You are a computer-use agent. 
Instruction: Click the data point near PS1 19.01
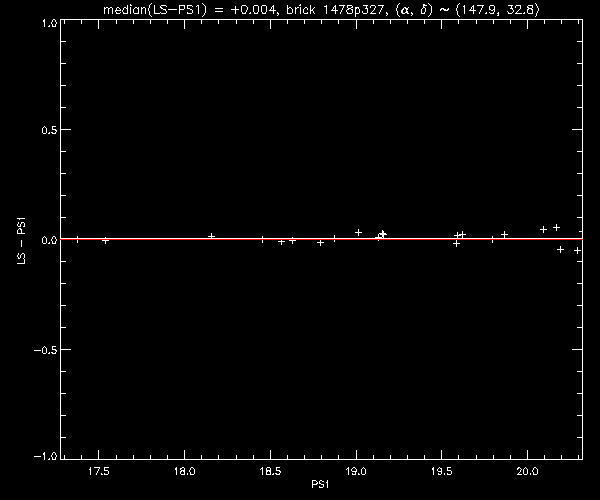pos(358,232)
